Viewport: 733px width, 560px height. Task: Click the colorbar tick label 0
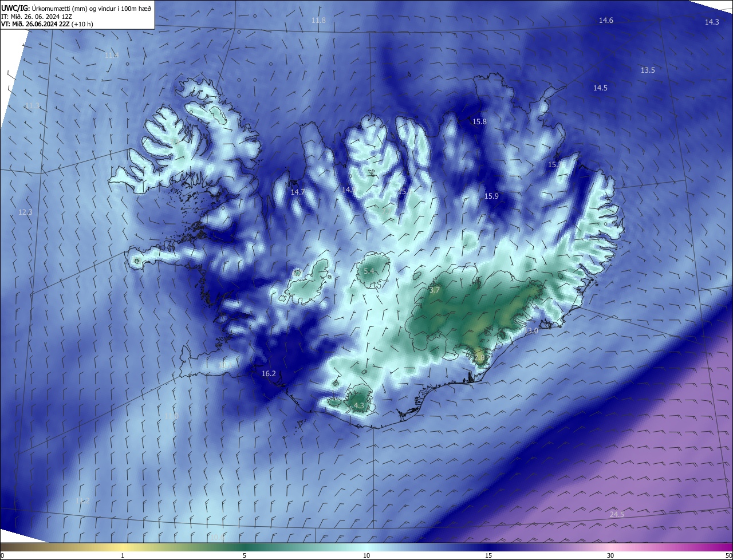pyautogui.click(x=2, y=556)
